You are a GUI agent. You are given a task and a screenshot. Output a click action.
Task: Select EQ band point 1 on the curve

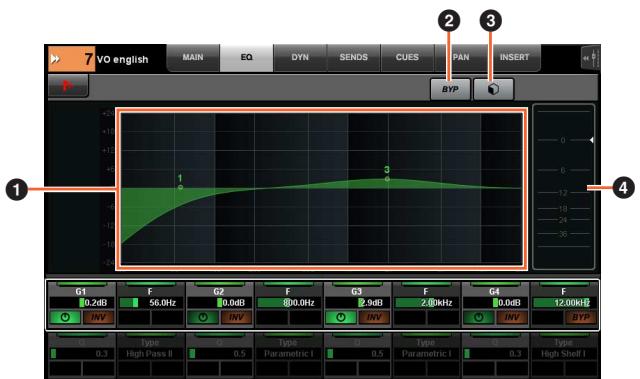pyautogui.click(x=180, y=187)
